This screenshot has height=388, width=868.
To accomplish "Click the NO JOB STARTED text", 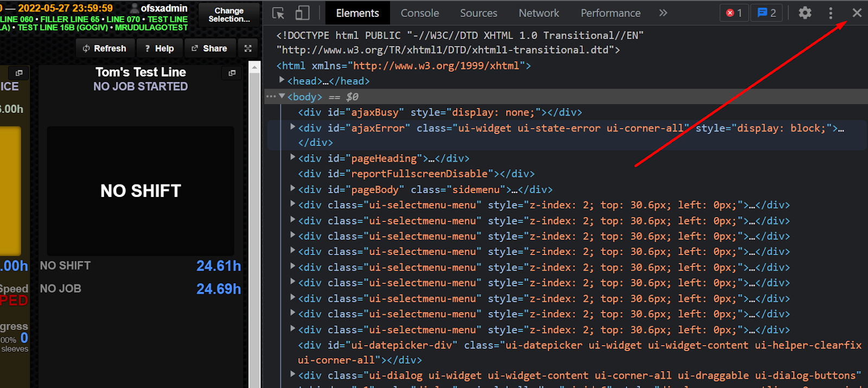I will (141, 87).
